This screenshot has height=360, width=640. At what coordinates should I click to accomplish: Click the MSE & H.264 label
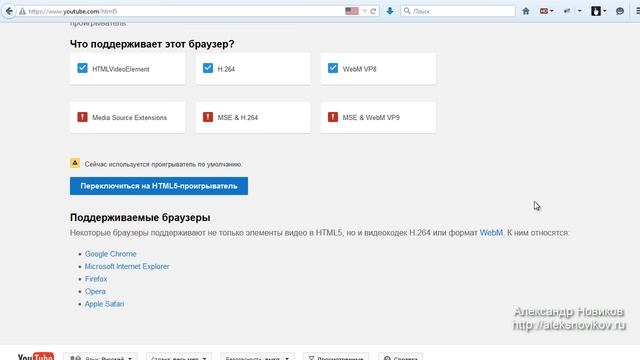pyautogui.click(x=238, y=118)
